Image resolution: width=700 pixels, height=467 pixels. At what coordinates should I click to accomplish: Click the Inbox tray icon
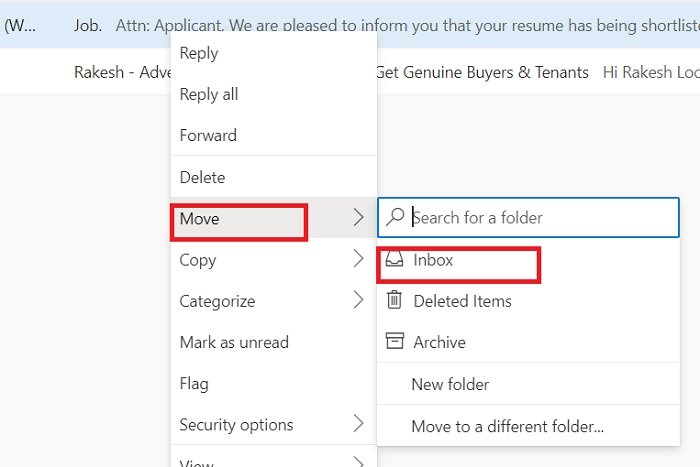click(395, 260)
